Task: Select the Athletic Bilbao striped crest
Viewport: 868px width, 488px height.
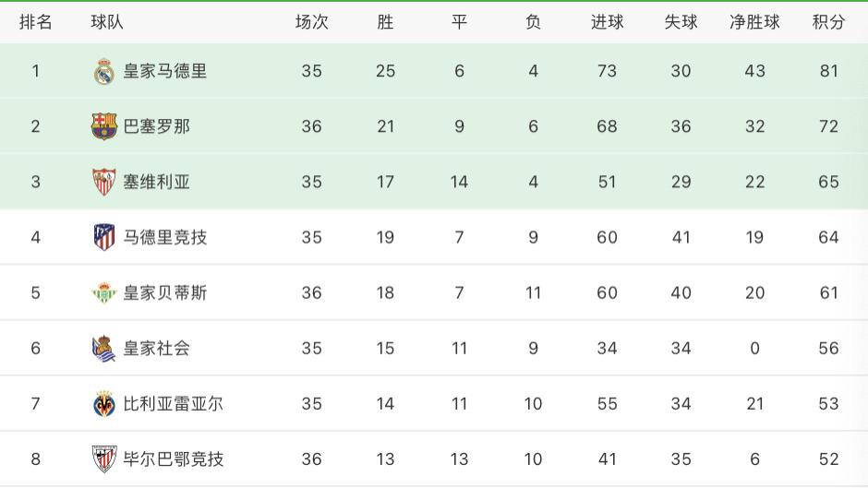Action: (x=104, y=458)
